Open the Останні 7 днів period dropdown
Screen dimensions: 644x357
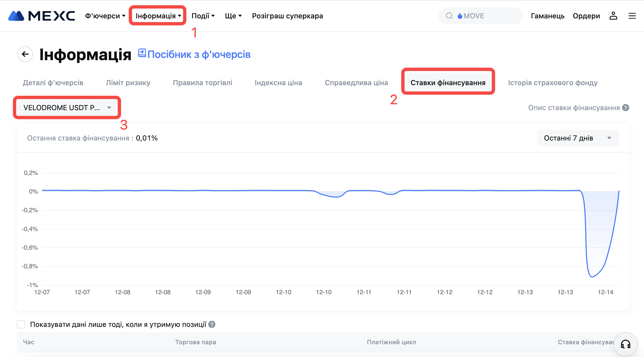pos(578,138)
